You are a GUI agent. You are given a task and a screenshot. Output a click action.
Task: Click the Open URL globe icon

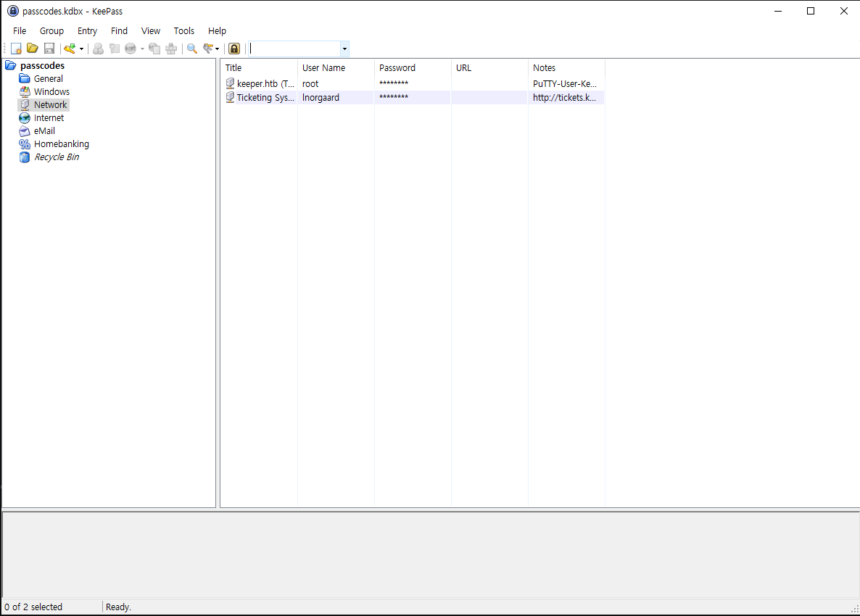(x=131, y=49)
